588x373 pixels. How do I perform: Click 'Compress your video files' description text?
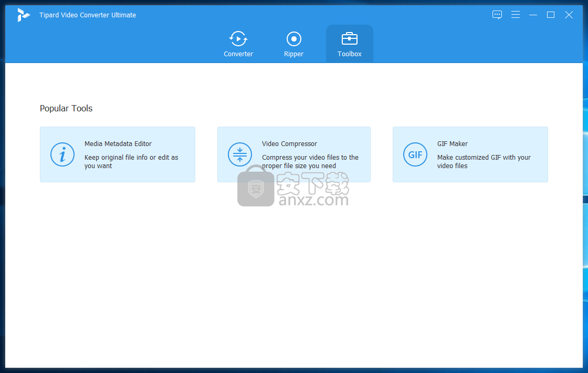[x=310, y=161]
